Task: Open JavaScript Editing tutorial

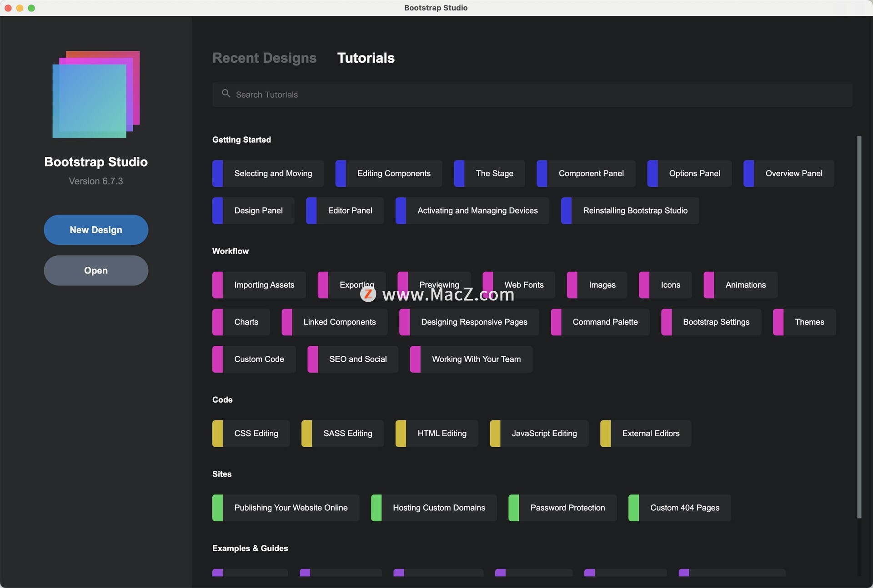Action: [539, 434]
